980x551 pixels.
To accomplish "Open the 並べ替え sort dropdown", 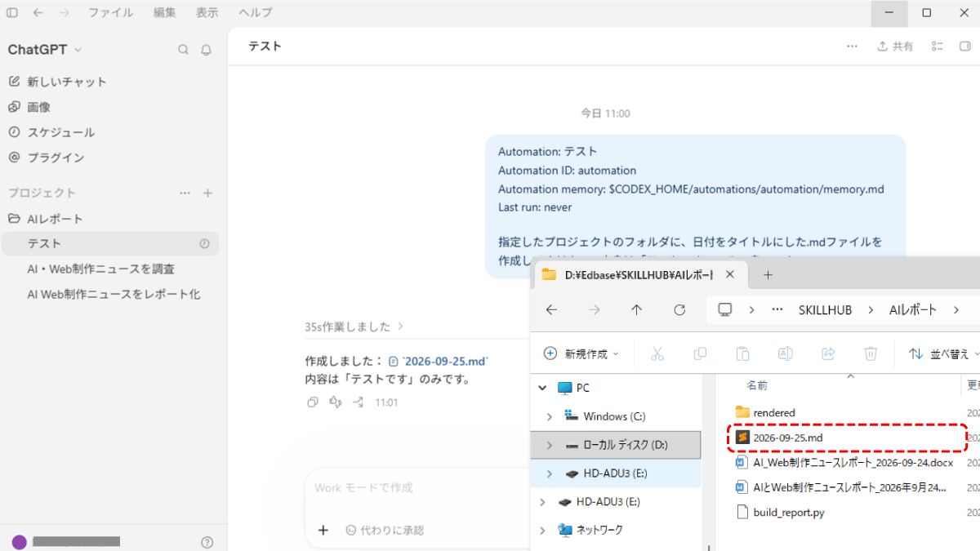I will 944,353.
